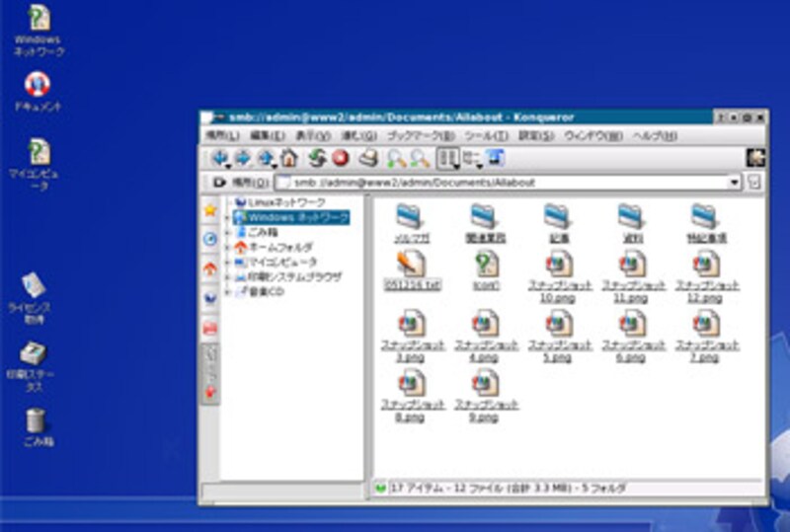790x532 pixels.
Task: Open the 表示(V) menu
Action: (313, 135)
